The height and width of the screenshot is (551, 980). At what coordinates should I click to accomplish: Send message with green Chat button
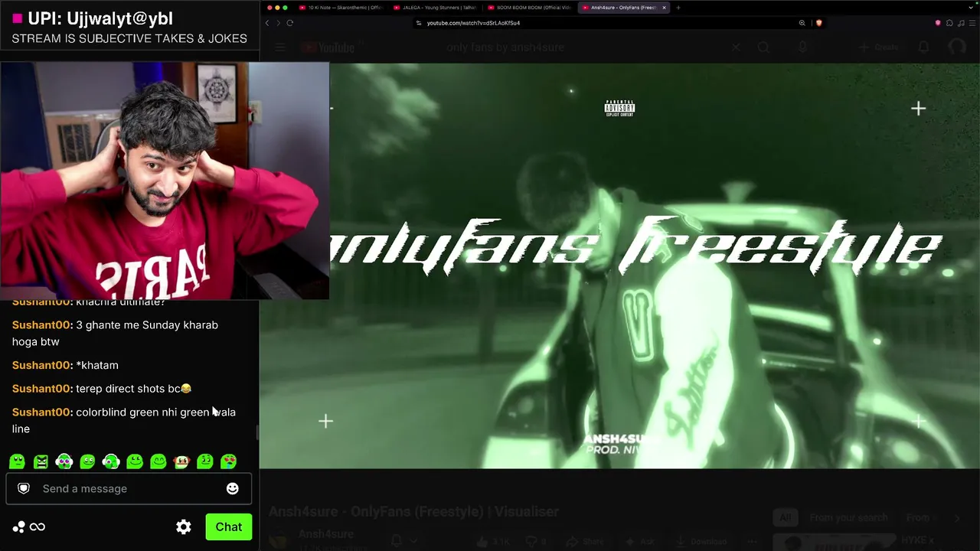coord(228,527)
